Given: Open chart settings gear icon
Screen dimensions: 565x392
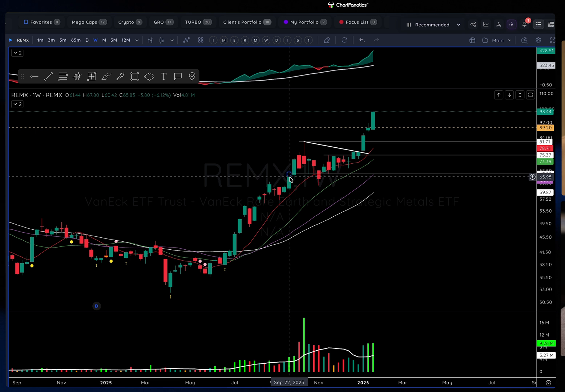Looking at the screenshot, I should (538, 40).
